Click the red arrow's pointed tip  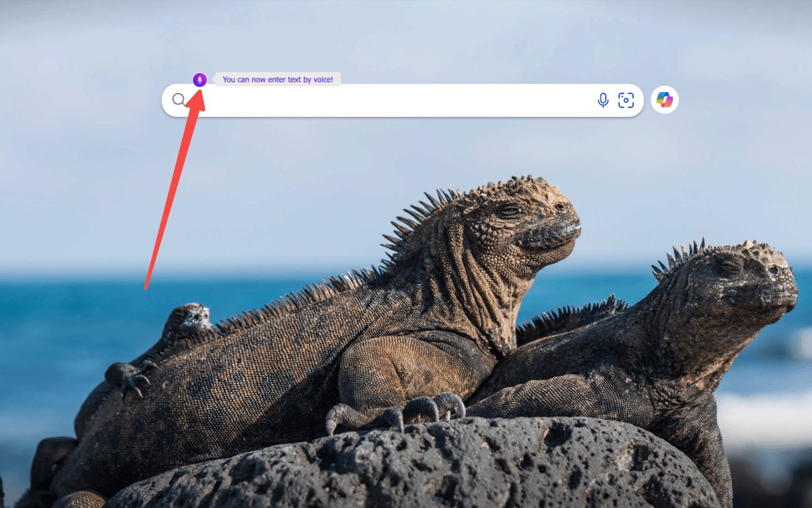coord(199,93)
